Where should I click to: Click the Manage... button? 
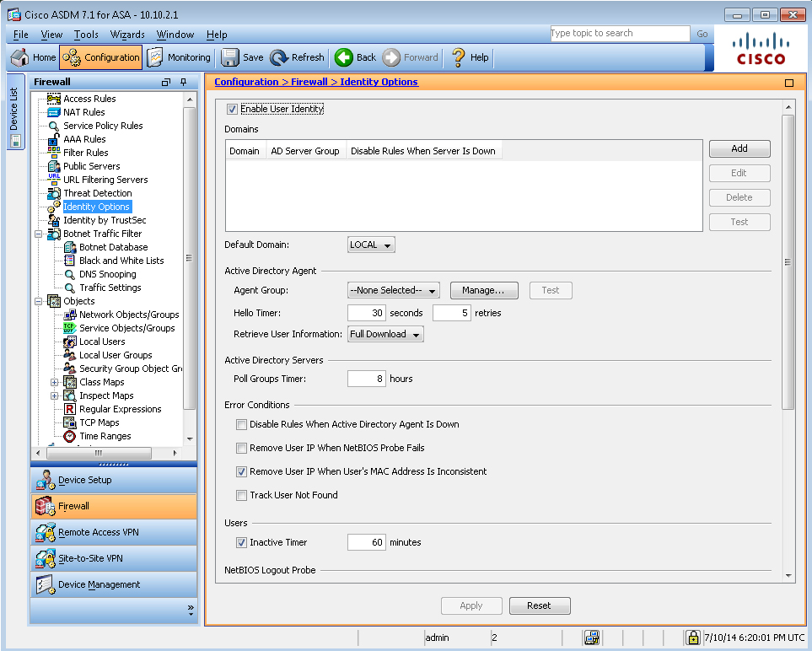click(x=483, y=290)
